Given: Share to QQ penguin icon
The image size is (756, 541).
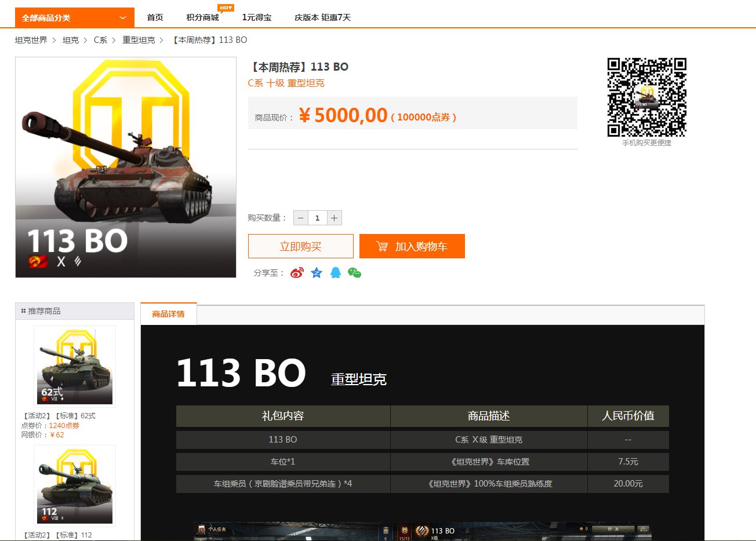Looking at the screenshot, I should (x=335, y=273).
